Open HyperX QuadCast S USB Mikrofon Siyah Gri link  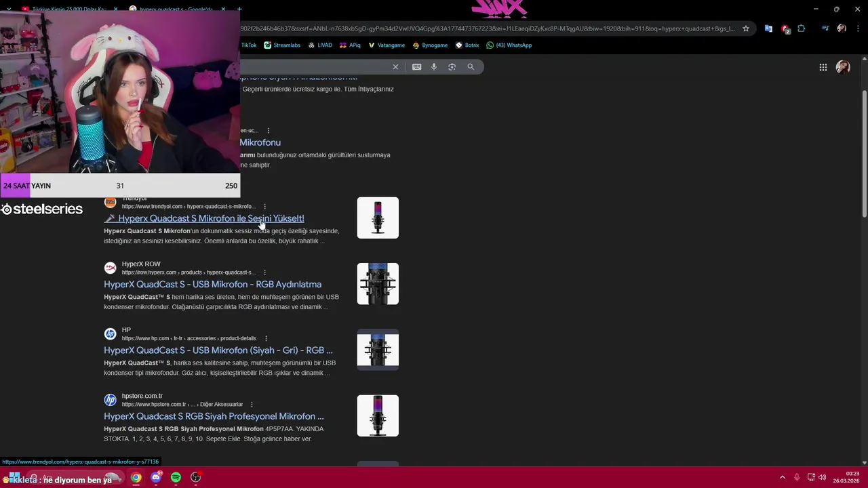coord(218,350)
